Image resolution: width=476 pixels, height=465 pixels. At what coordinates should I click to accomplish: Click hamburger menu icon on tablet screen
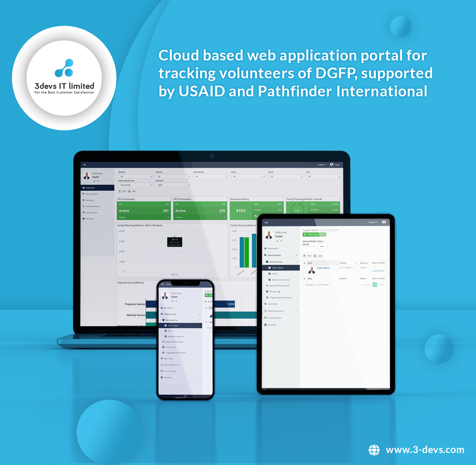[266, 222]
